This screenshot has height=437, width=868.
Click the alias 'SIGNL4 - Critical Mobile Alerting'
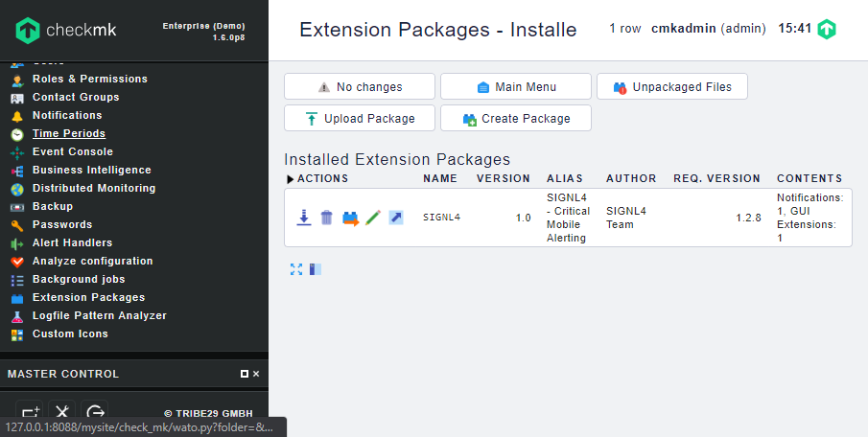[x=569, y=218]
